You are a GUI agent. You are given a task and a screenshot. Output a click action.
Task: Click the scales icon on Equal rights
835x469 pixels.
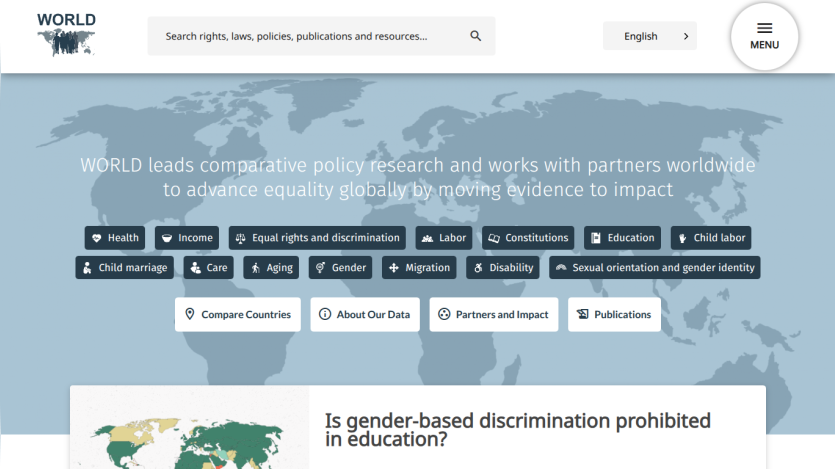[x=241, y=238]
